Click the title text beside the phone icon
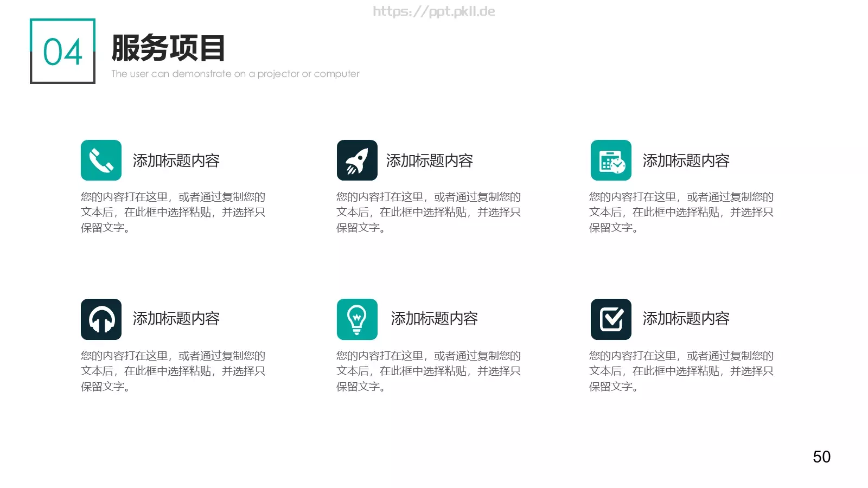Viewport: 868px width, 488px height. click(x=176, y=160)
